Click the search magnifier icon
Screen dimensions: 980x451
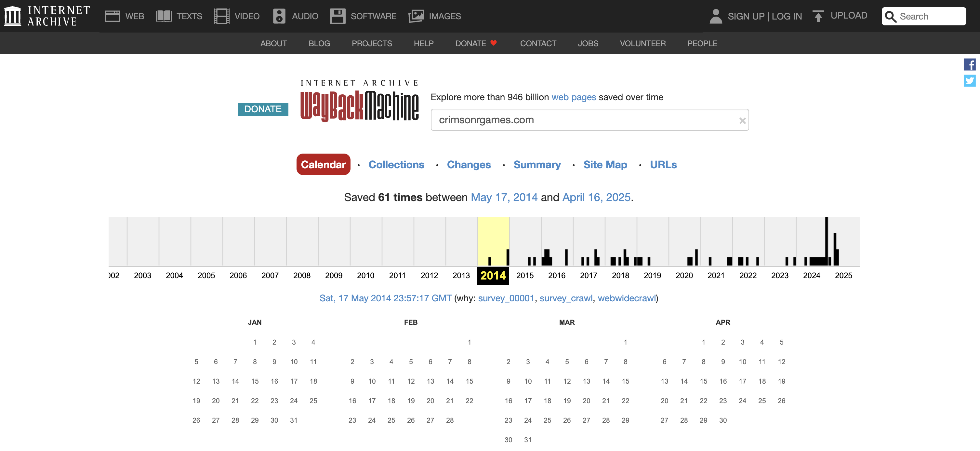[891, 16]
